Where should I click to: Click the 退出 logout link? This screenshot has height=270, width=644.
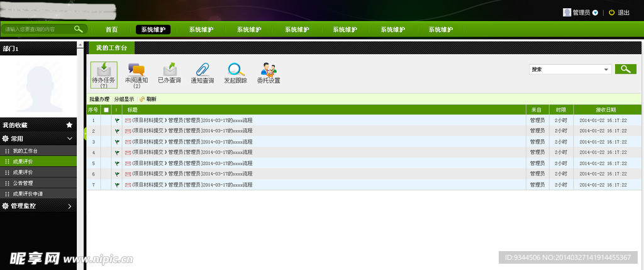623,13
